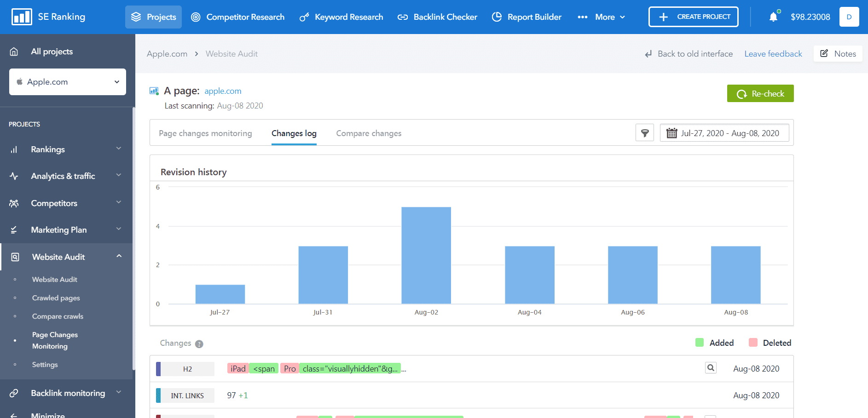Click the magnifier icon in H2 row
The image size is (868, 418).
(711, 368)
